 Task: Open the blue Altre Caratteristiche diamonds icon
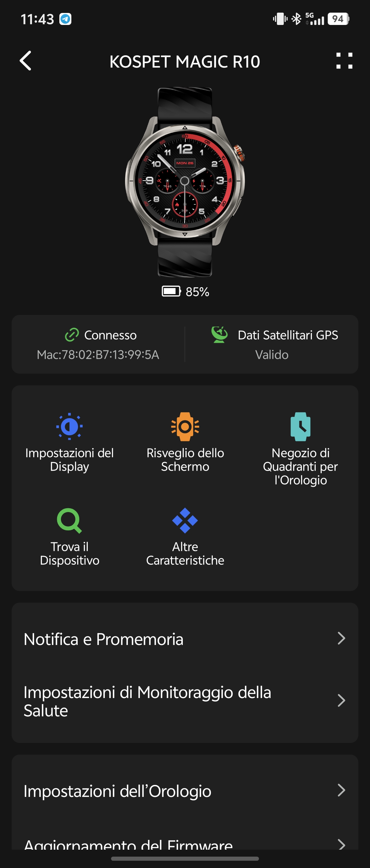pos(185,521)
